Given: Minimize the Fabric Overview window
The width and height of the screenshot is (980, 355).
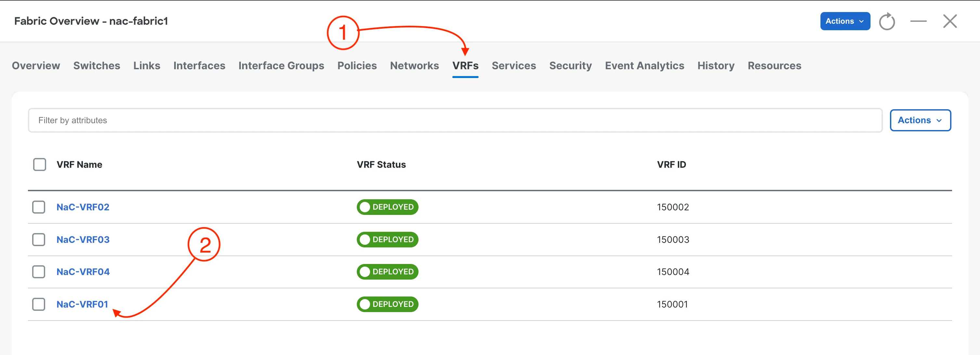Looking at the screenshot, I should [x=918, y=21].
